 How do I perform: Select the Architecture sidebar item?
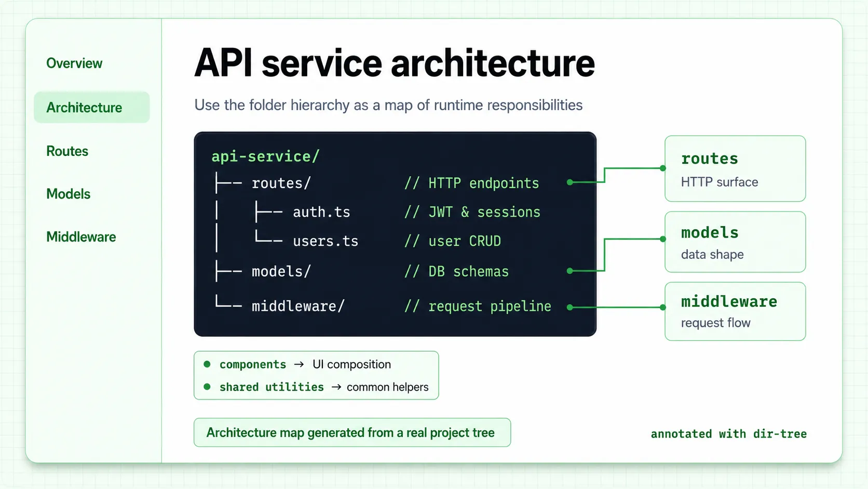[92, 108]
